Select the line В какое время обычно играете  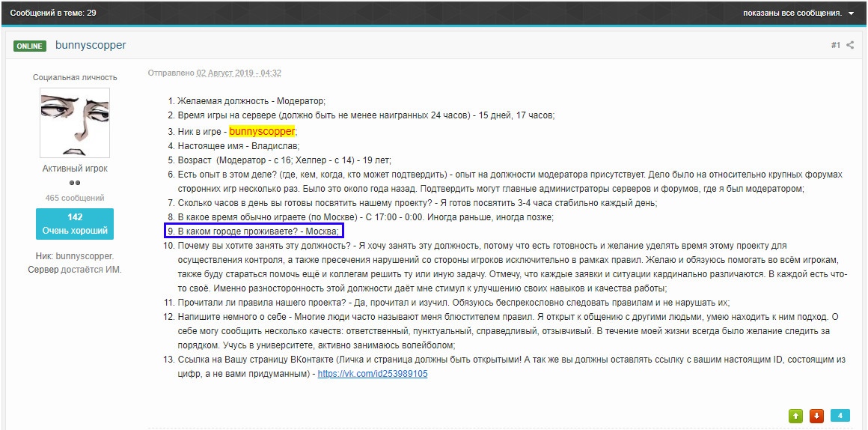[365, 217]
